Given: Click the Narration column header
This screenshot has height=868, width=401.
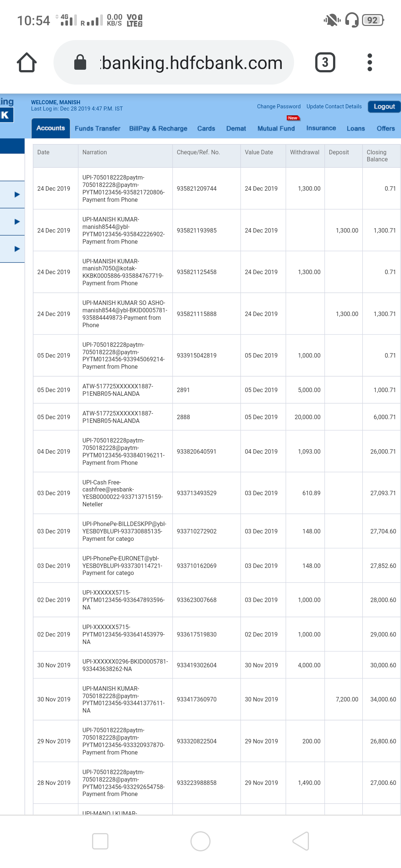Looking at the screenshot, I should (x=125, y=156).
